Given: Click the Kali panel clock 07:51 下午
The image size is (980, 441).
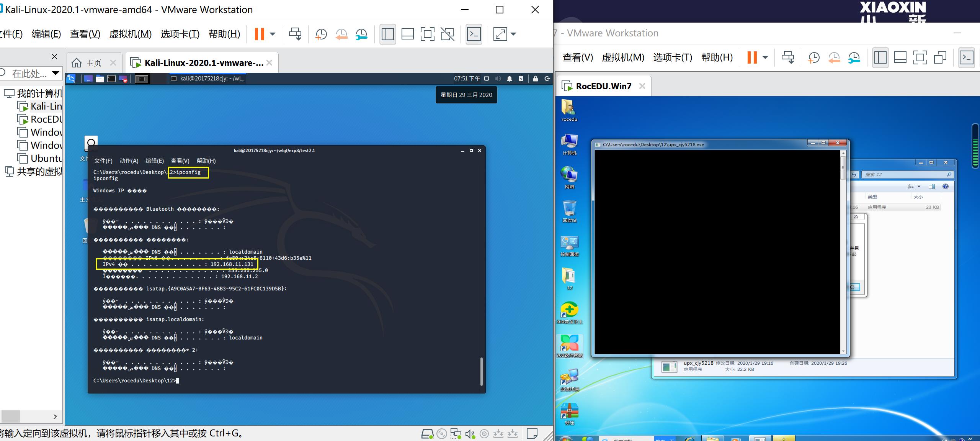Looking at the screenshot, I should click(467, 79).
